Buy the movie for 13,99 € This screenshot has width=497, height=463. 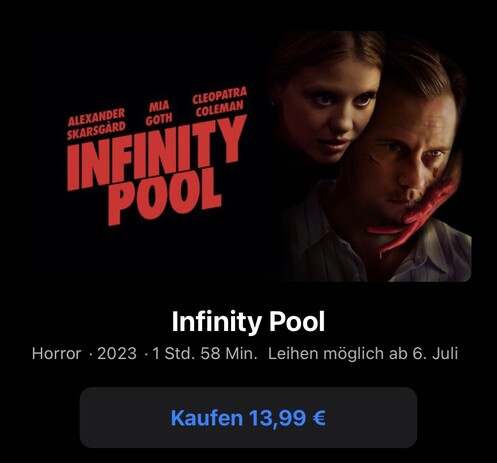pos(248,417)
